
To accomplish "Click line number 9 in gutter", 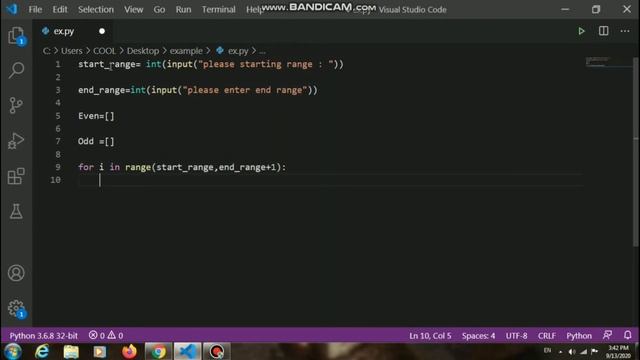I will click(58, 167).
